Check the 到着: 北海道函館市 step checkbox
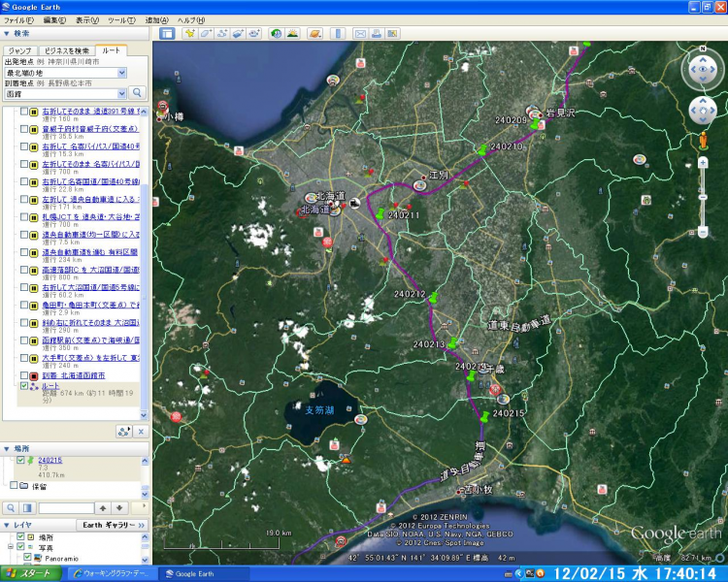Screen dimensions: 728x582 24,375
